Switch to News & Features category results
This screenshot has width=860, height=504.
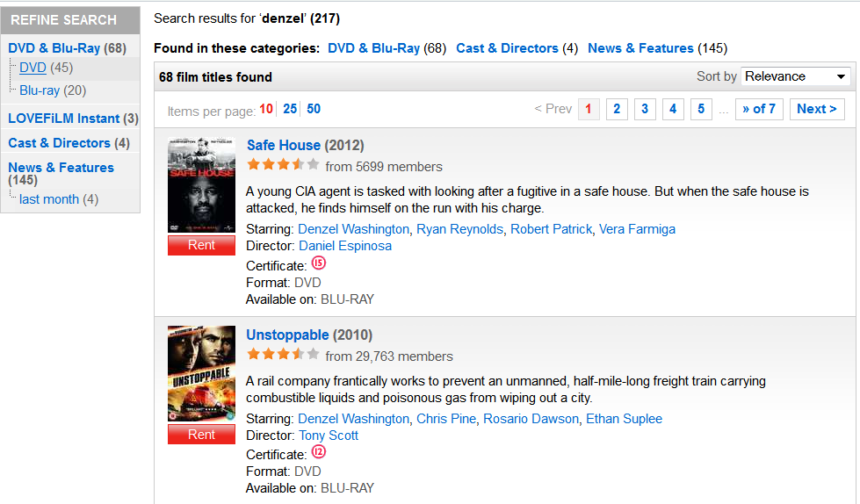640,48
